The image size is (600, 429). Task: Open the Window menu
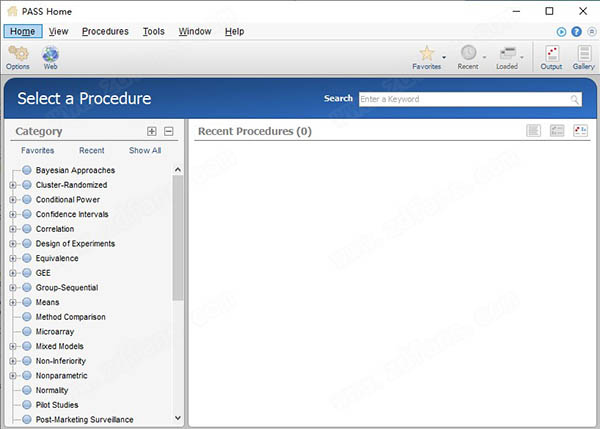click(x=195, y=31)
